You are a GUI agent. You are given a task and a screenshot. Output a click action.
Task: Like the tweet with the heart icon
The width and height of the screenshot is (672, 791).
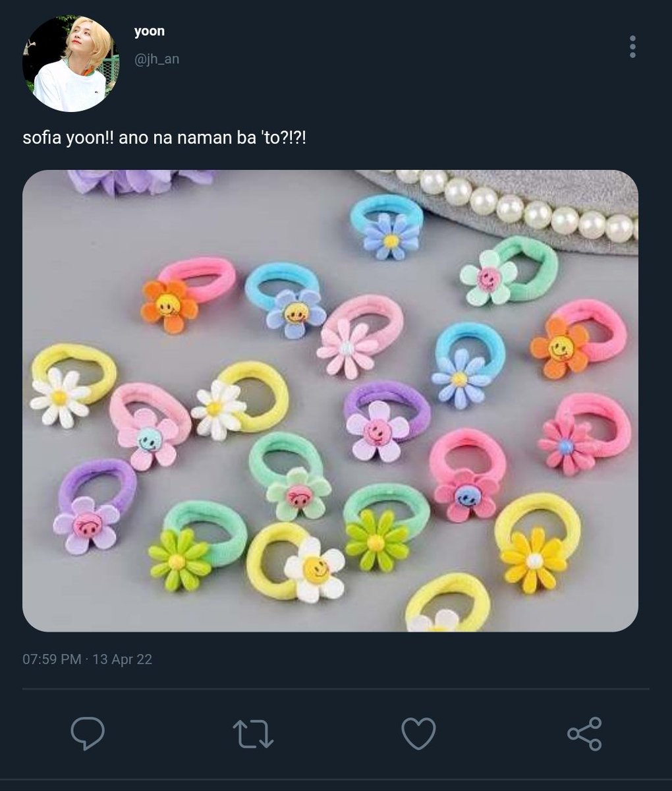click(x=419, y=734)
